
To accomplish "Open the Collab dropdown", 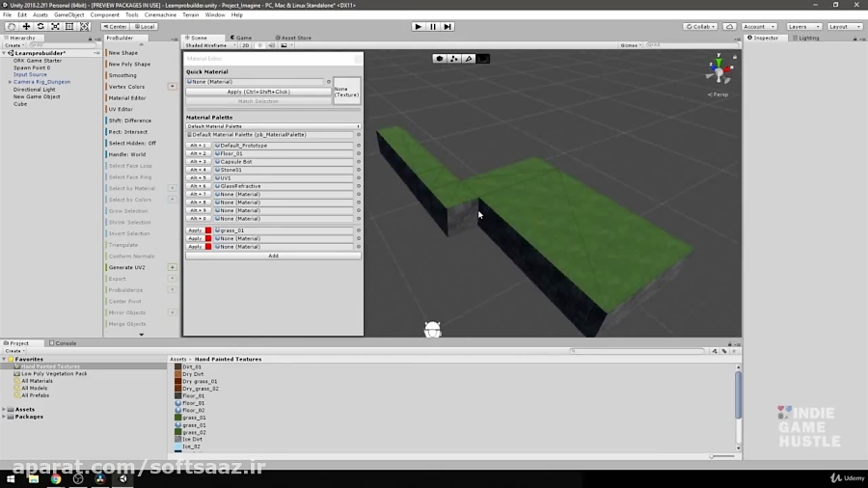I will [x=701, y=27].
